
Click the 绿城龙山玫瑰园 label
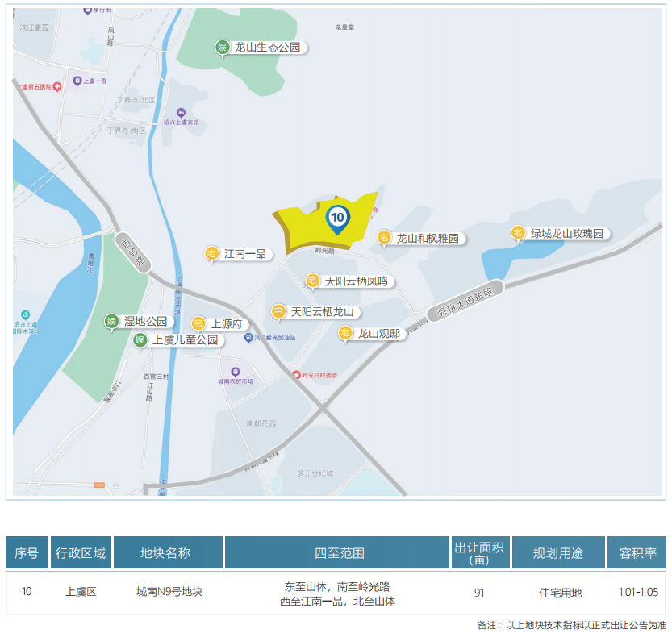[x=566, y=234]
